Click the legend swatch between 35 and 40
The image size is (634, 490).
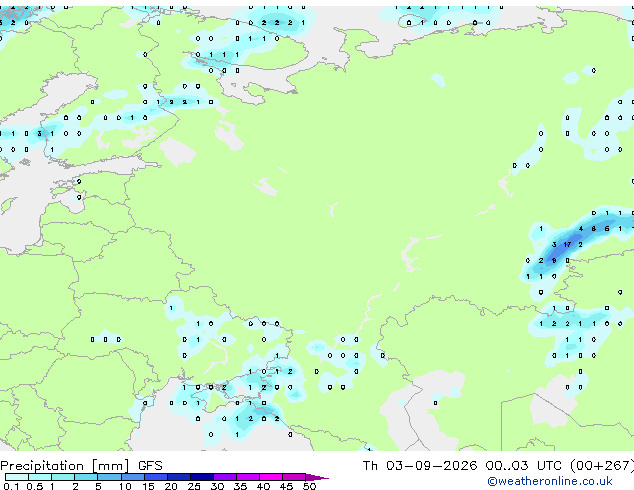247,477
